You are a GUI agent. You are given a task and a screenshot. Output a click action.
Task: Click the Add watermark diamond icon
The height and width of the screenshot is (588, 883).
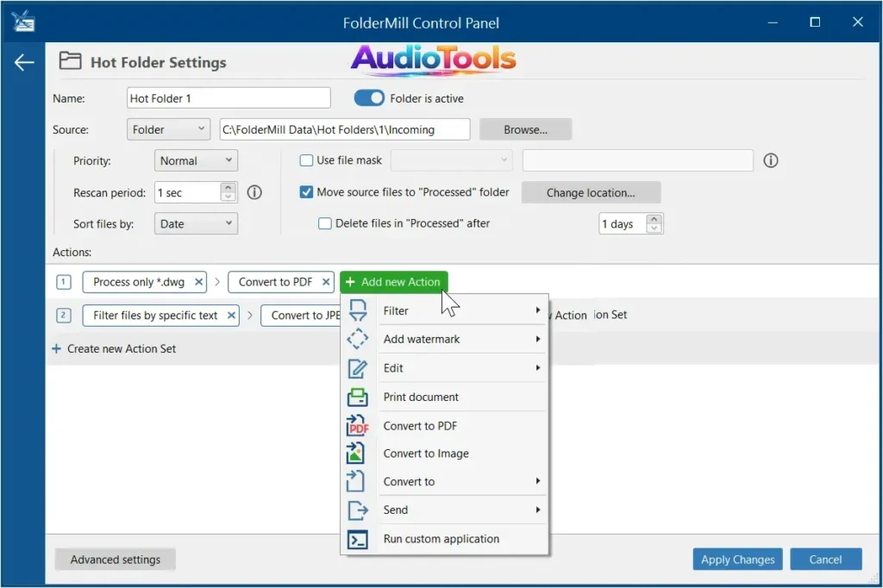pyautogui.click(x=357, y=339)
